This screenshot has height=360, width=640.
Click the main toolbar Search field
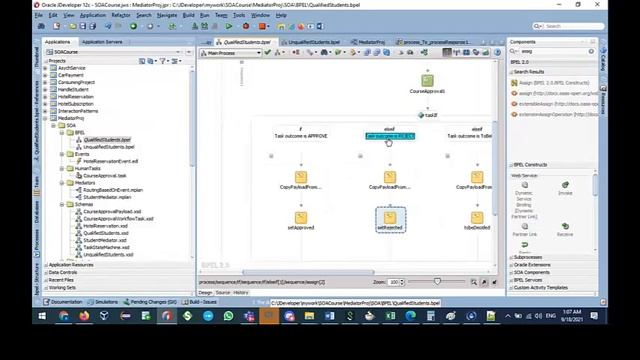click(569, 26)
